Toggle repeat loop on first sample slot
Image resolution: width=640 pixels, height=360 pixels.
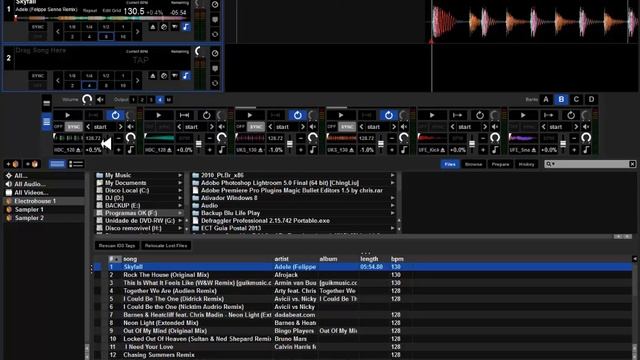pos(116,115)
